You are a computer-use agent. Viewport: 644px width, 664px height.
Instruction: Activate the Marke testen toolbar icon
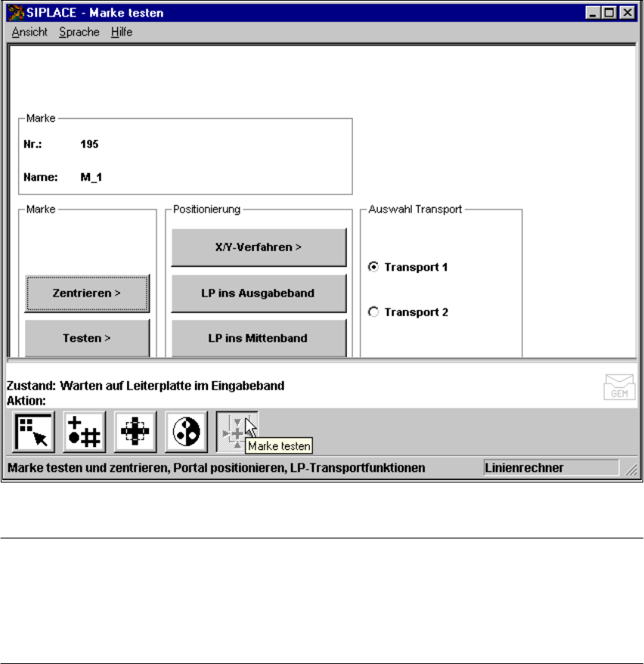[x=237, y=432]
